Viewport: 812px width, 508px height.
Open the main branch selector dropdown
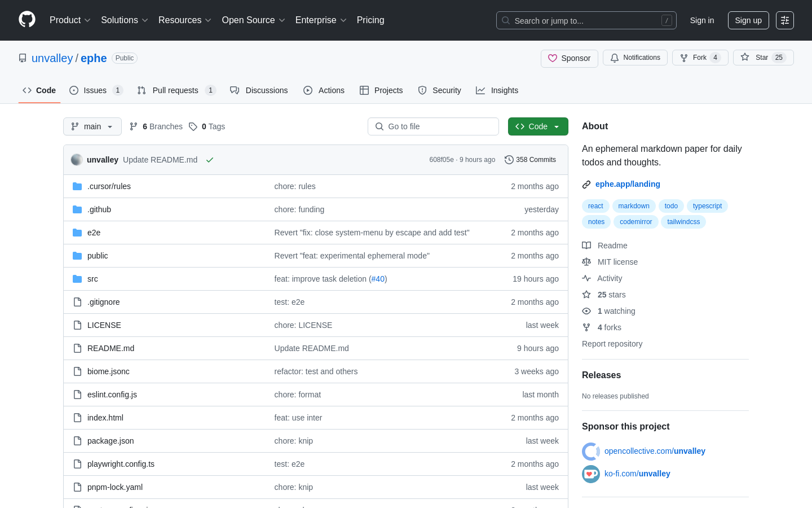tap(92, 126)
